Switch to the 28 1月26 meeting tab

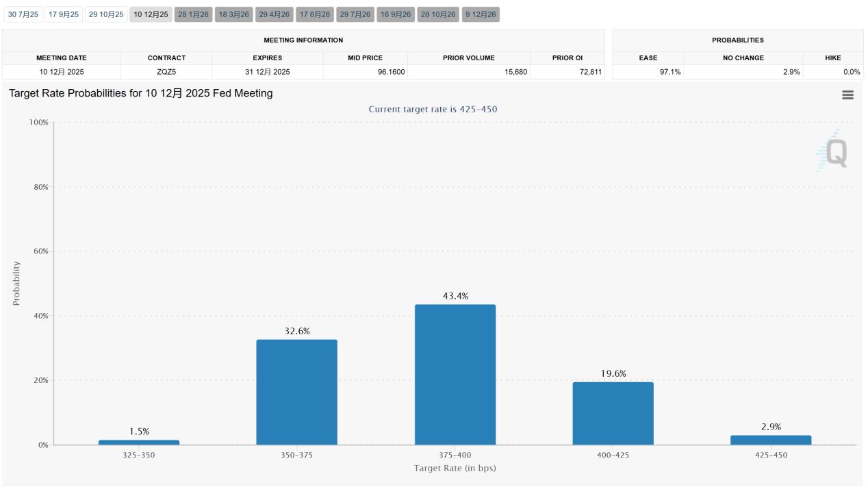pyautogui.click(x=193, y=14)
